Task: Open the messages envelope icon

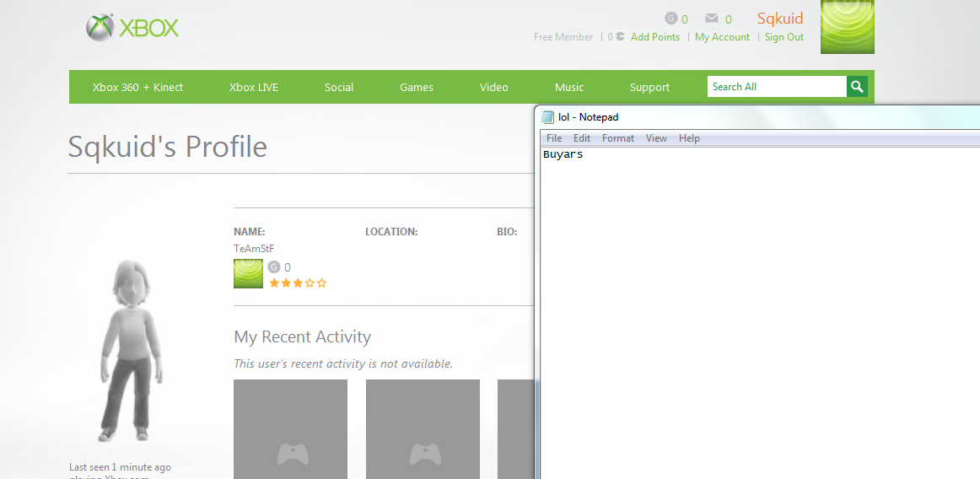Action: coord(711,19)
